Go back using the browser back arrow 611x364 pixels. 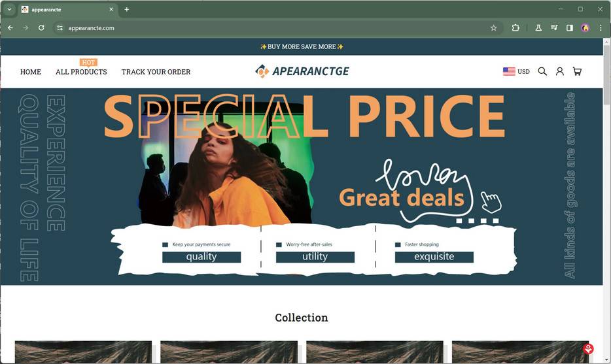tap(10, 28)
